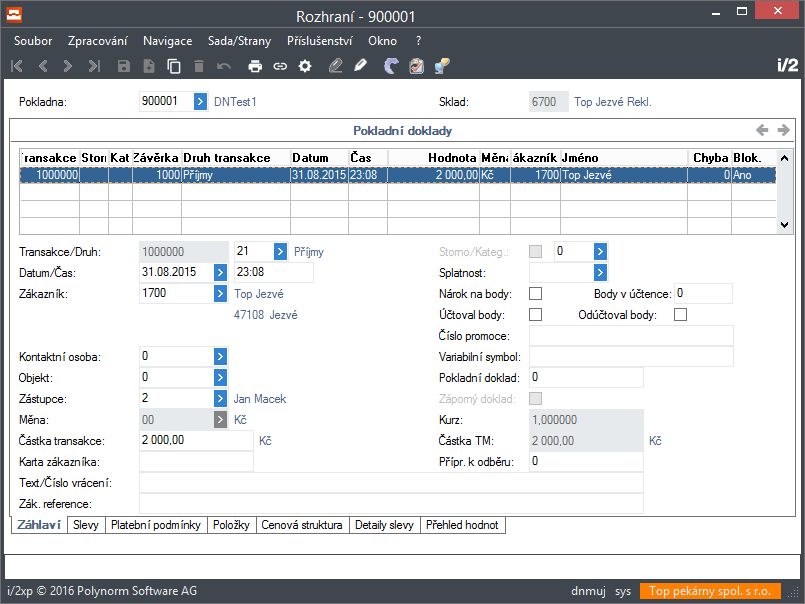Viewport: 805px width, 604px height.
Task: Open the Soubor menu
Action: 33,41
